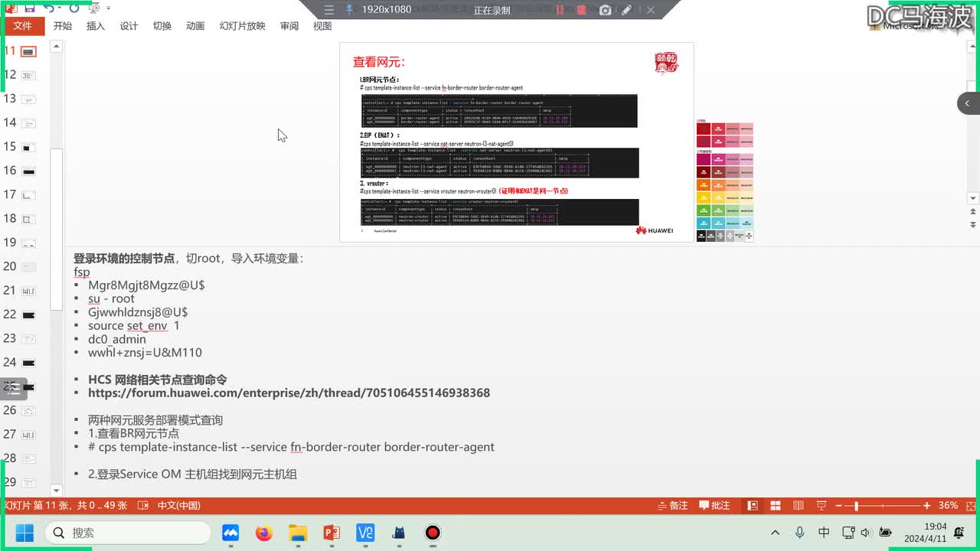Open the 文件 tab
980x551 pixels.
point(23,26)
